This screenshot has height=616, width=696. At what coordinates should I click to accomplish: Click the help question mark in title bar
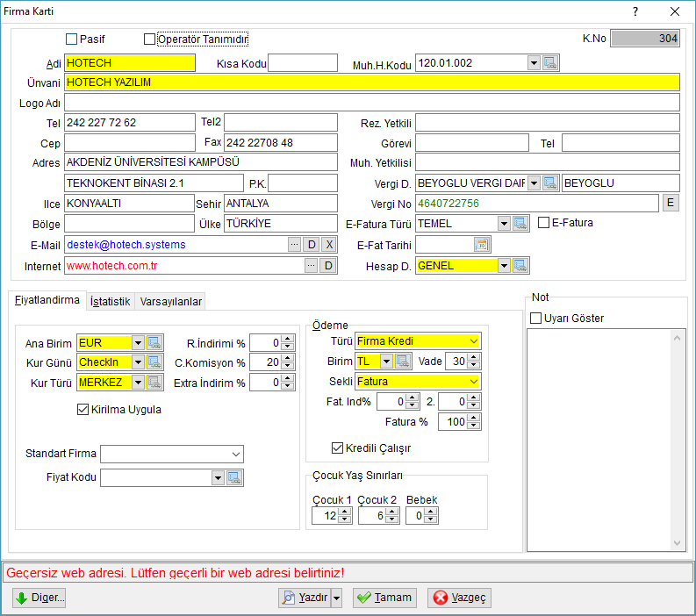pyautogui.click(x=635, y=11)
